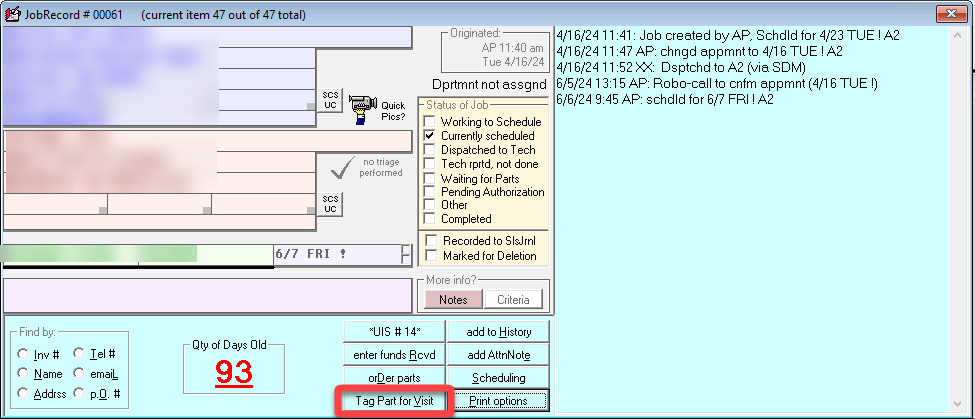Click the JobRecord window title icon

click(x=12, y=15)
